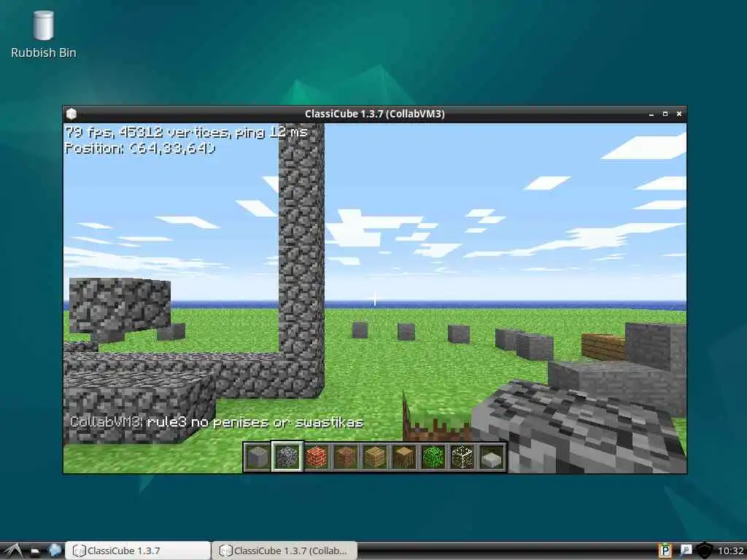Select the cobblestone block hotbar slot
This screenshot has width=747, height=560.
287,456
